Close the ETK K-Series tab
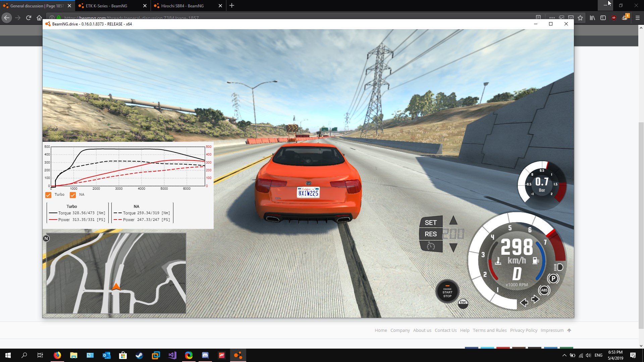644x362 pixels. (x=145, y=6)
